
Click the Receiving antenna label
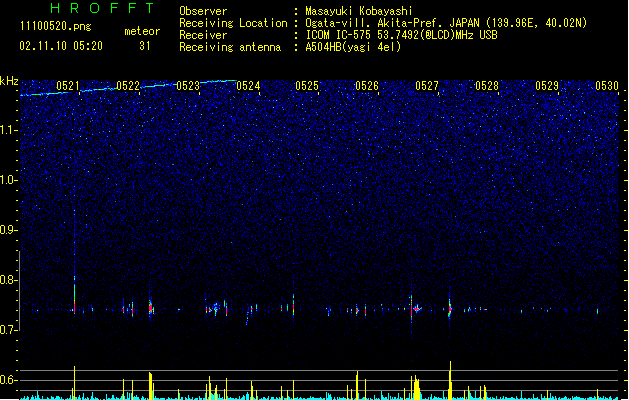click(x=230, y=47)
